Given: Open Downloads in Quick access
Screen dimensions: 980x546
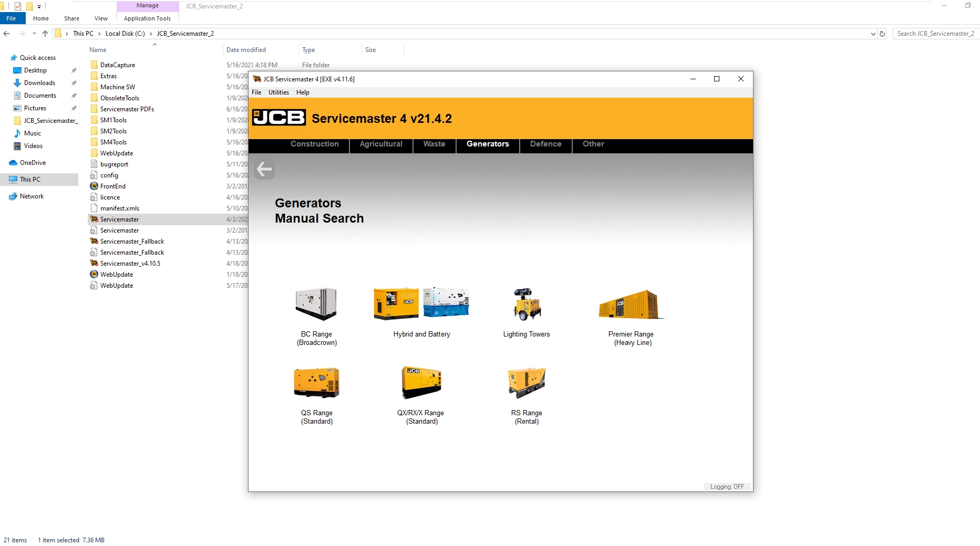Looking at the screenshot, I should pos(39,83).
